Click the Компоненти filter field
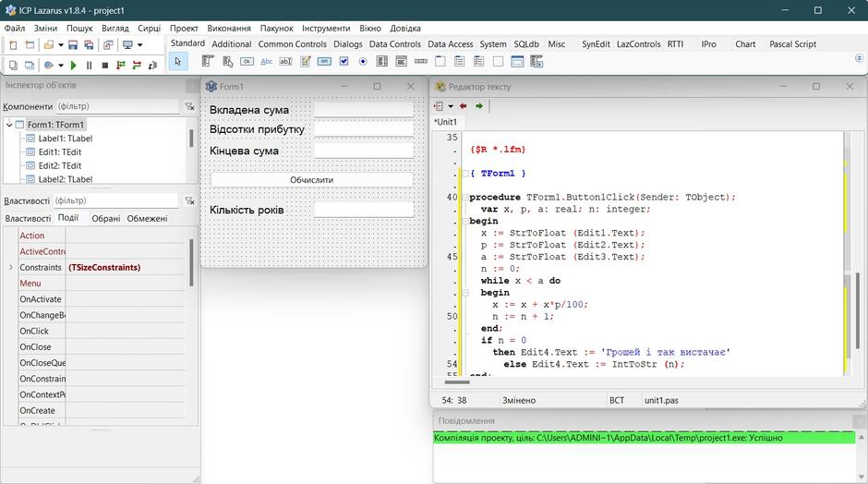Screen dimensions: 868x484 click(x=117, y=106)
